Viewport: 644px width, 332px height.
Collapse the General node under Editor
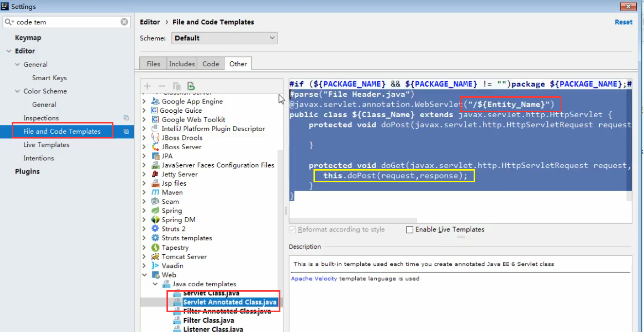pyautogui.click(x=18, y=64)
